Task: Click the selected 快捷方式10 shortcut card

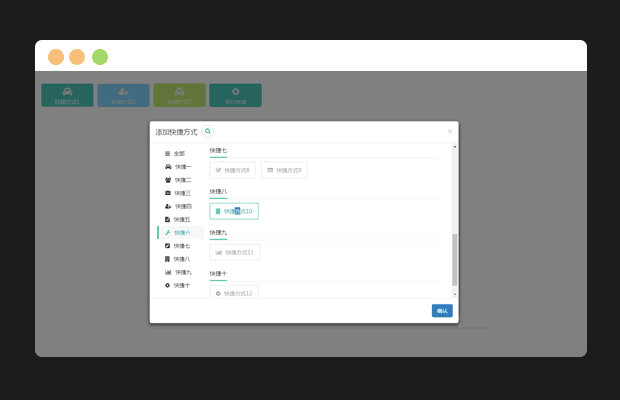Action: [x=234, y=211]
